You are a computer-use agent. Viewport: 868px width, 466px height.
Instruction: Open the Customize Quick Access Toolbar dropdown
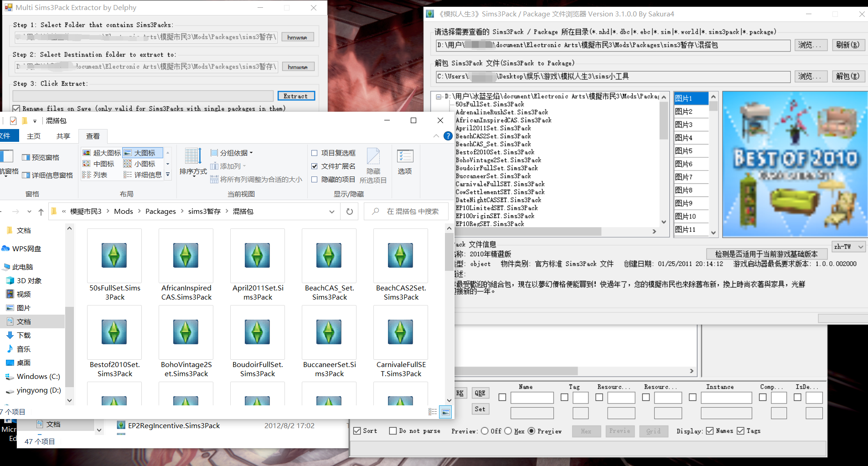click(x=35, y=121)
